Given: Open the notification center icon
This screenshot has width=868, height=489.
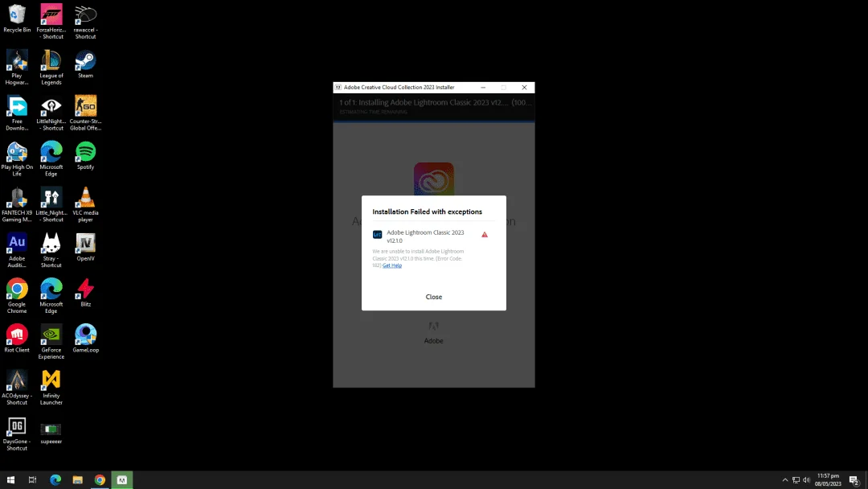Looking at the screenshot, I should click(854, 480).
